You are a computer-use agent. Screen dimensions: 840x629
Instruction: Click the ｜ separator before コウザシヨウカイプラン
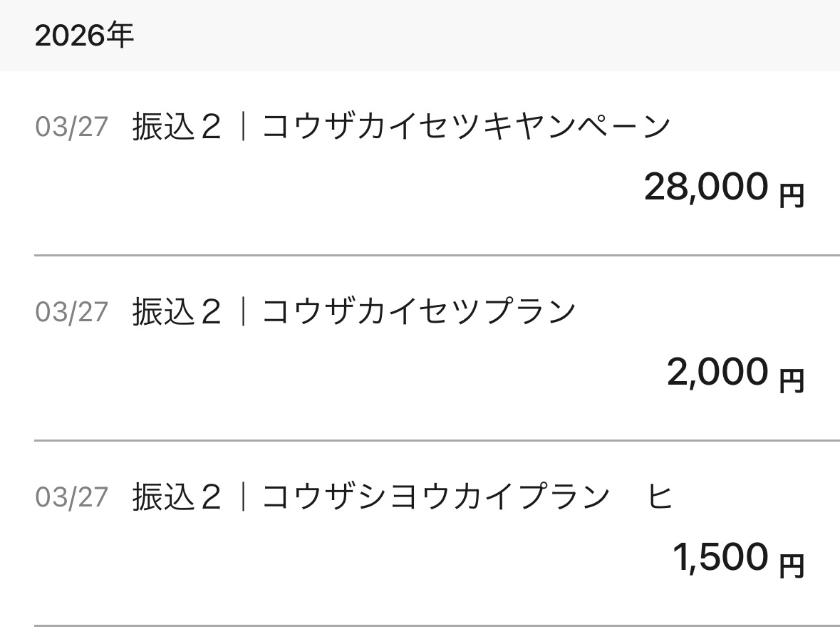click(243, 497)
